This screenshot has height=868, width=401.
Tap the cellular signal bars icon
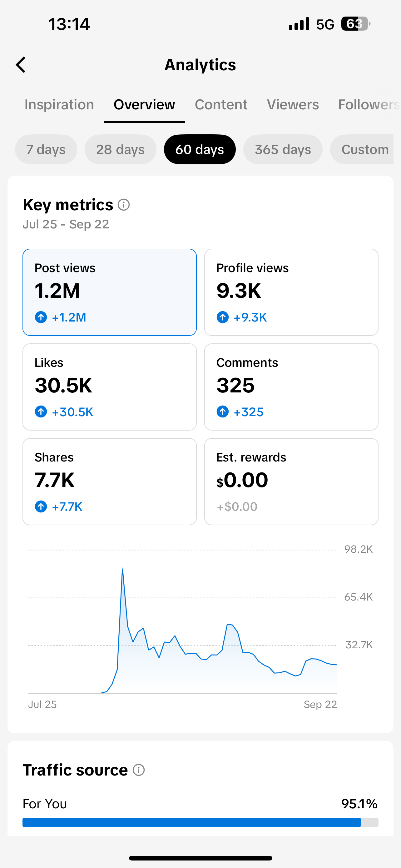(299, 24)
